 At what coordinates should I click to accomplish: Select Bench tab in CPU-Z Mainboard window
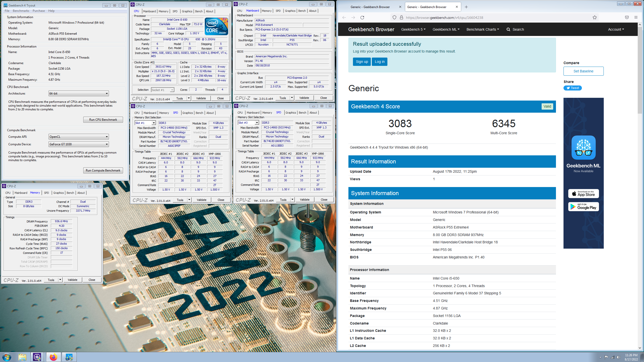pyautogui.click(x=302, y=11)
